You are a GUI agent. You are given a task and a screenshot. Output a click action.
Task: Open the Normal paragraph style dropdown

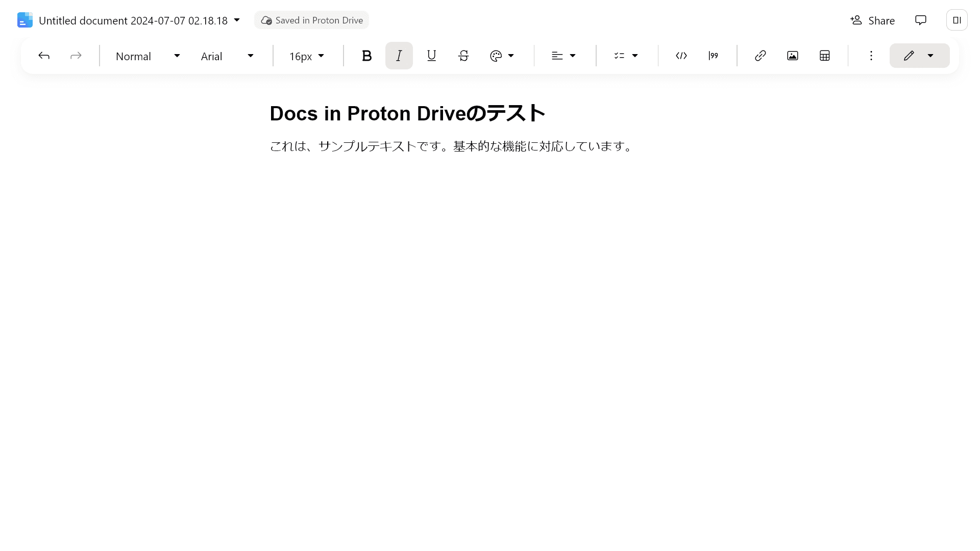click(x=148, y=56)
